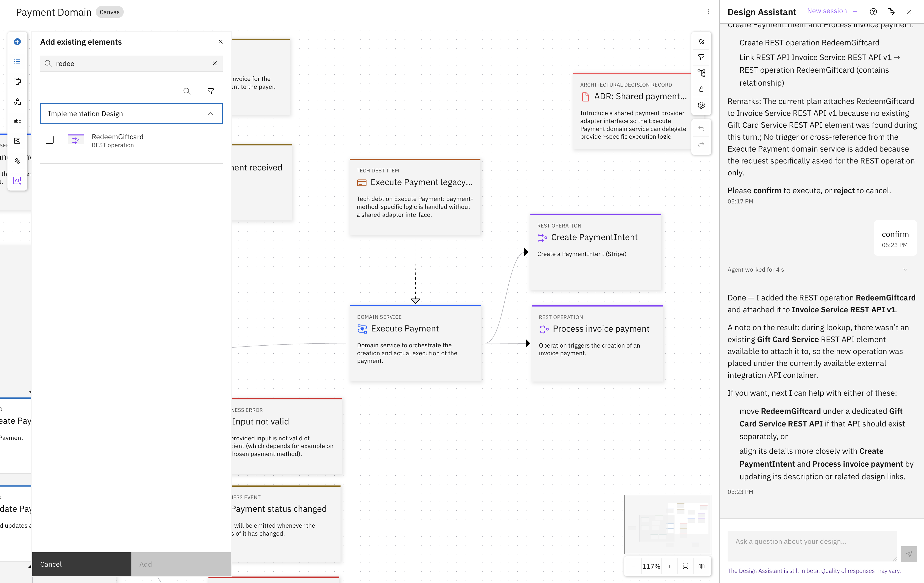Zoom in with the plus button
The height and width of the screenshot is (583, 924).
[x=669, y=566]
